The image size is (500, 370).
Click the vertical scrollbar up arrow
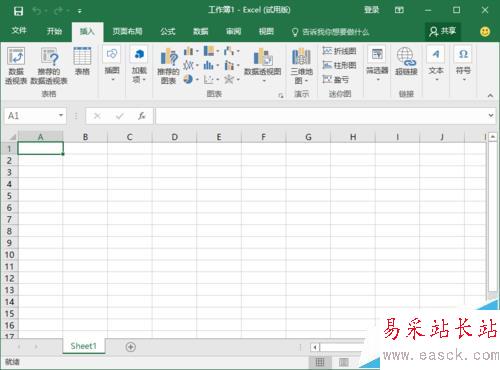click(493, 137)
